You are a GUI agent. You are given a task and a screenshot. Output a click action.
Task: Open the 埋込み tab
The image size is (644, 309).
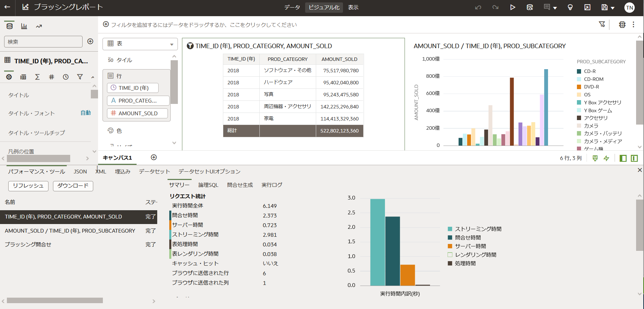pos(122,171)
